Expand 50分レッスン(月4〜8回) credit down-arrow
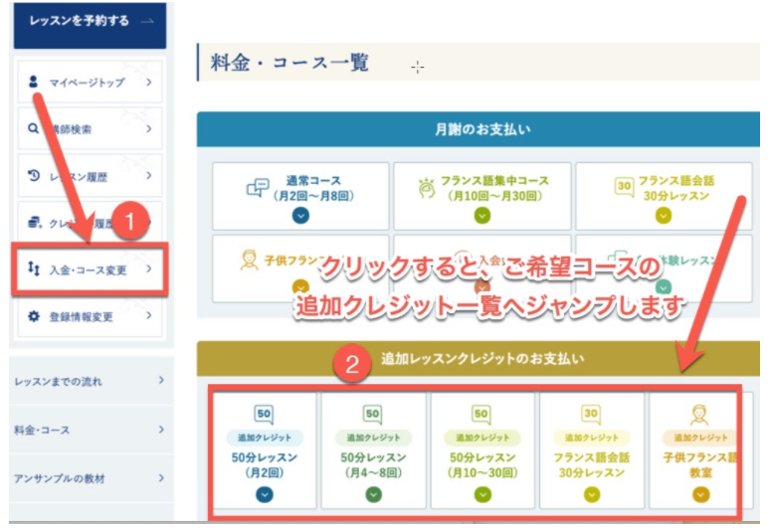Viewport: 769px width, 532px height. click(x=372, y=494)
